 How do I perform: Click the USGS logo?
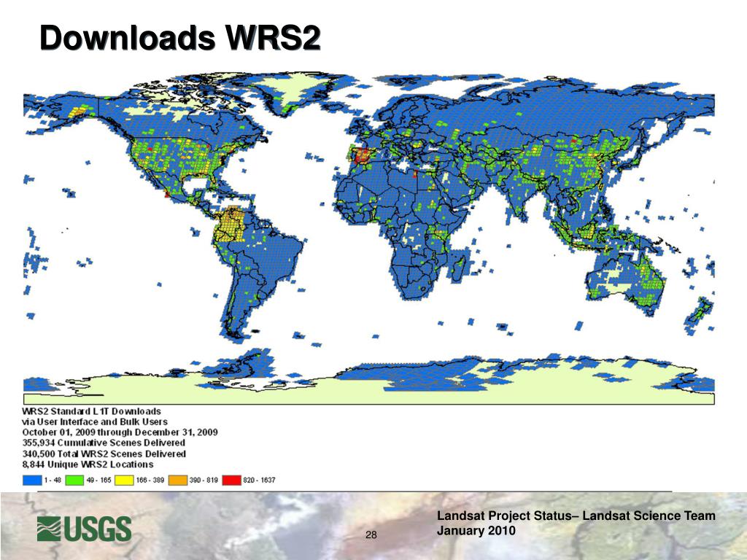(x=84, y=529)
